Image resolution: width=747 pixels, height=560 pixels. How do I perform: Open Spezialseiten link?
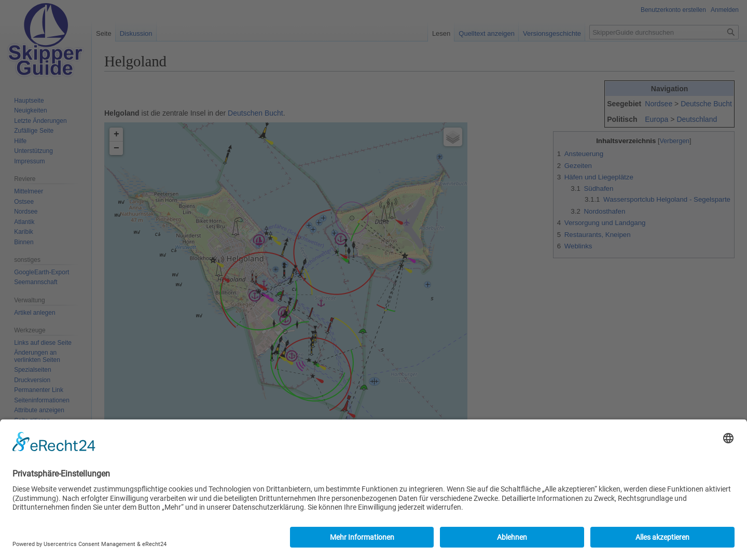point(33,370)
